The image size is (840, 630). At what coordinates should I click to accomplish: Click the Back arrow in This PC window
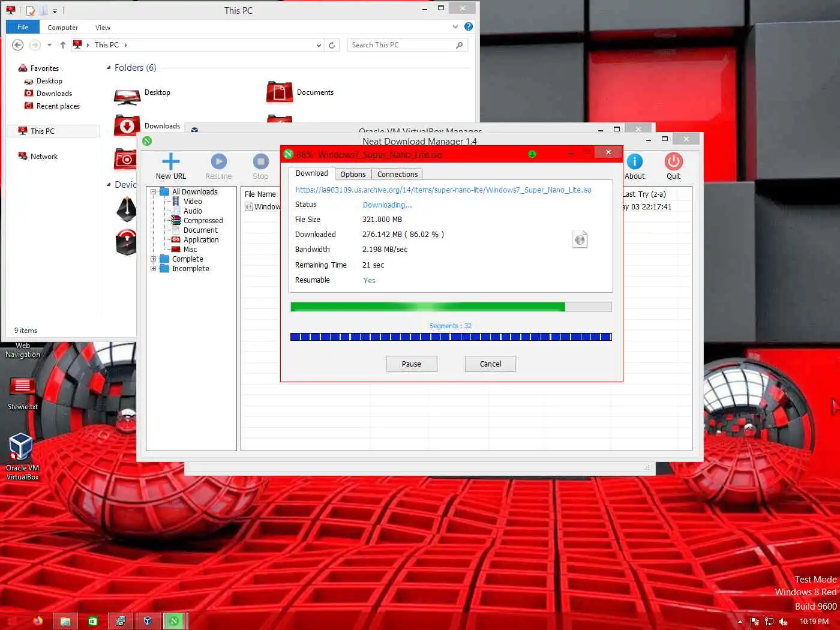18,45
